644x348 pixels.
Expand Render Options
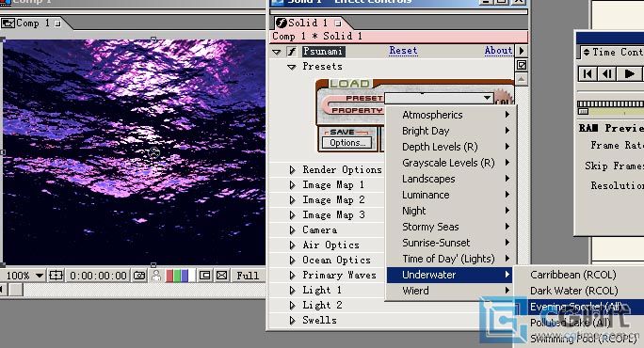coord(292,170)
